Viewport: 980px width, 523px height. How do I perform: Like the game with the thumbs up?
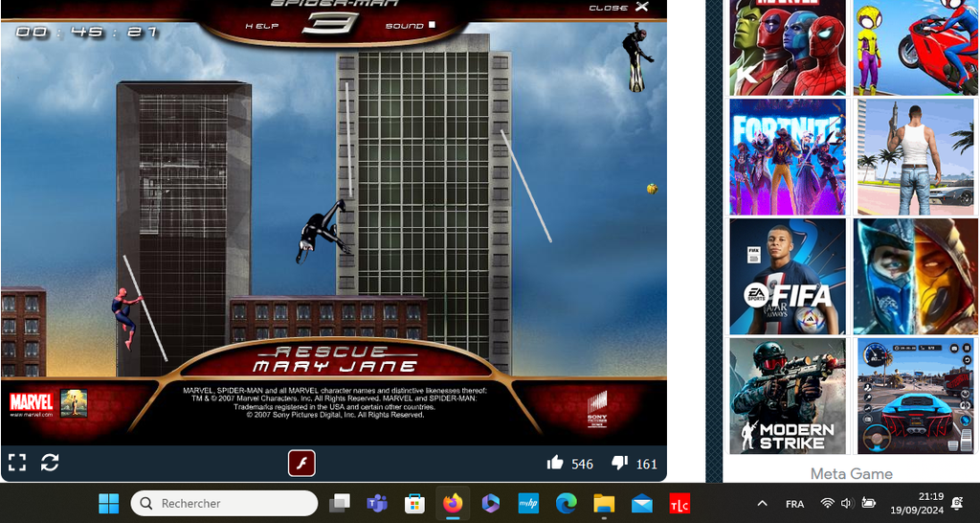click(x=555, y=464)
